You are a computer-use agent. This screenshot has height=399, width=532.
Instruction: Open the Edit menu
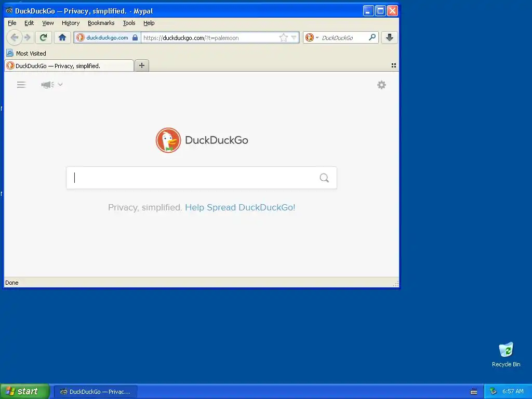pyautogui.click(x=29, y=23)
